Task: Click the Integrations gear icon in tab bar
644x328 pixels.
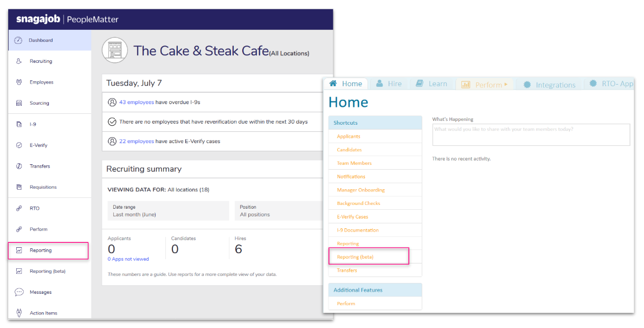Action: 527,85
